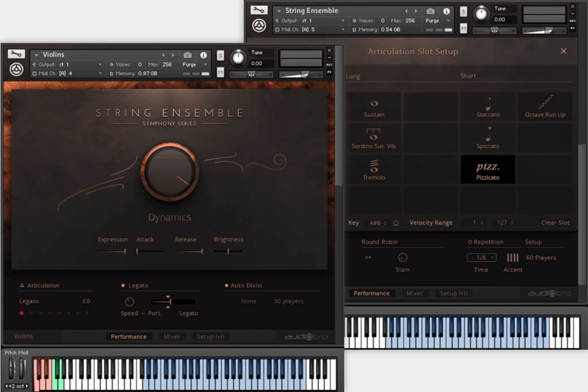This screenshot has height=392, width=588.
Task: Solo the Violins instrument
Action: pyautogui.click(x=219, y=55)
